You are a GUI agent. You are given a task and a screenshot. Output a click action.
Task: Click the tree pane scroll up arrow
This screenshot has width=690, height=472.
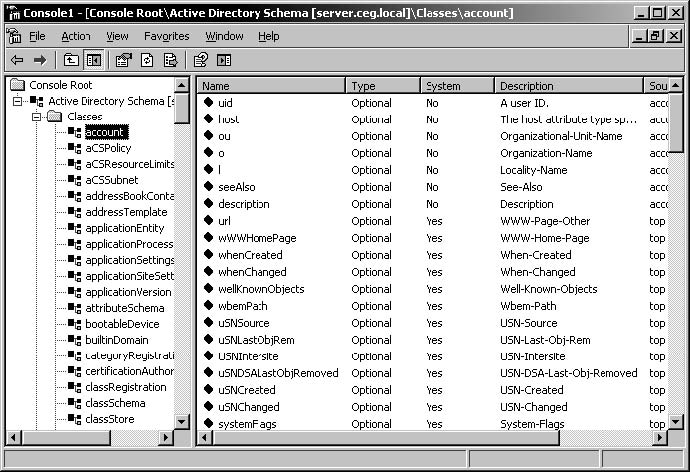tap(182, 85)
